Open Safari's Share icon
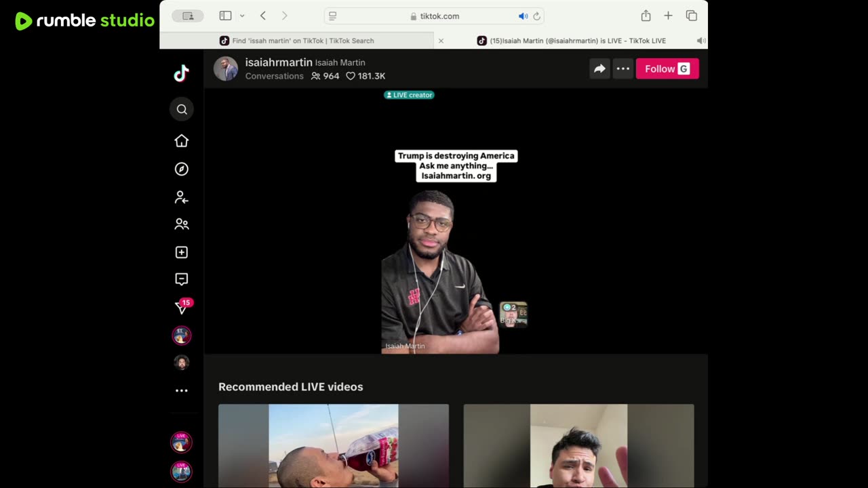This screenshot has height=488, width=868. [x=646, y=16]
